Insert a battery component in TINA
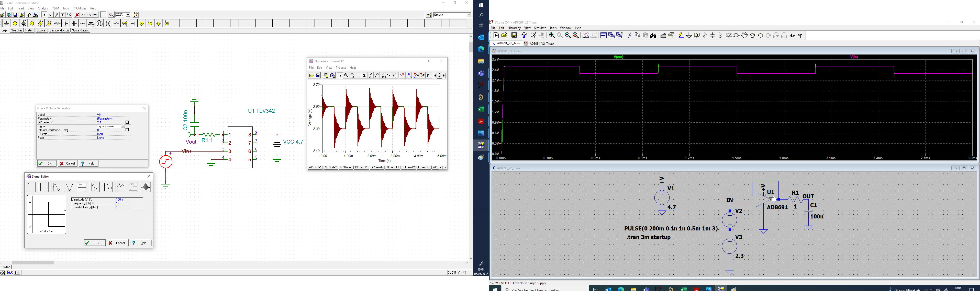980x291 pixels. click(x=23, y=24)
